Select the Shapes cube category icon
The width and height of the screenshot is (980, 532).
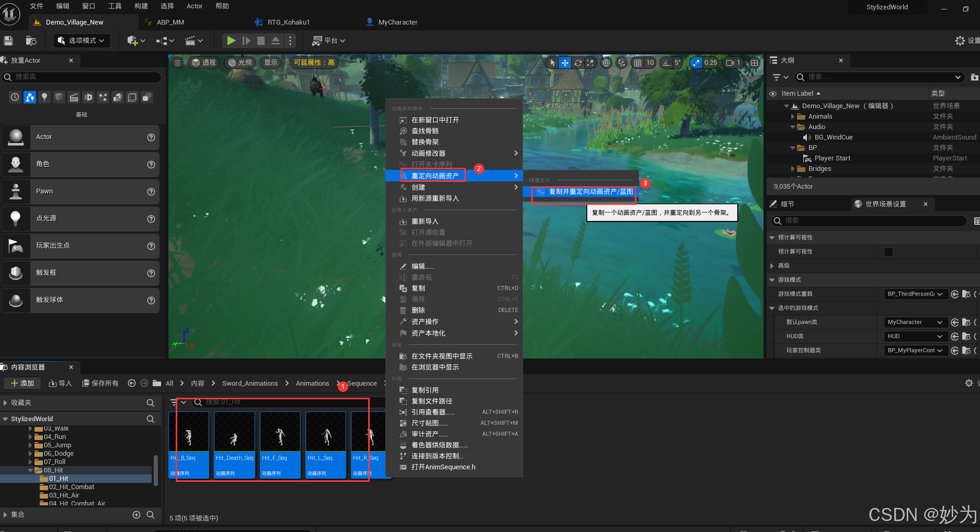pyautogui.click(x=59, y=97)
